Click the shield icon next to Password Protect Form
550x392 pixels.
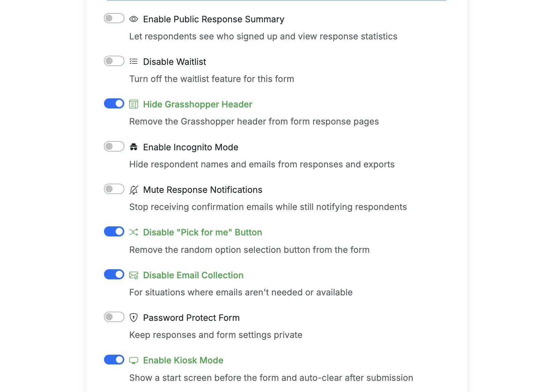pyautogui.click(x=134, y=318)
